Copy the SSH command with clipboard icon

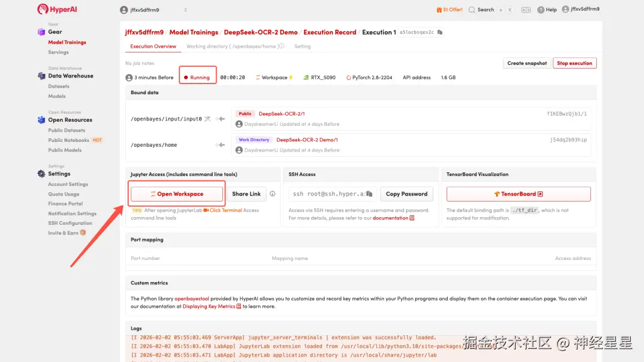coord(369,194)
